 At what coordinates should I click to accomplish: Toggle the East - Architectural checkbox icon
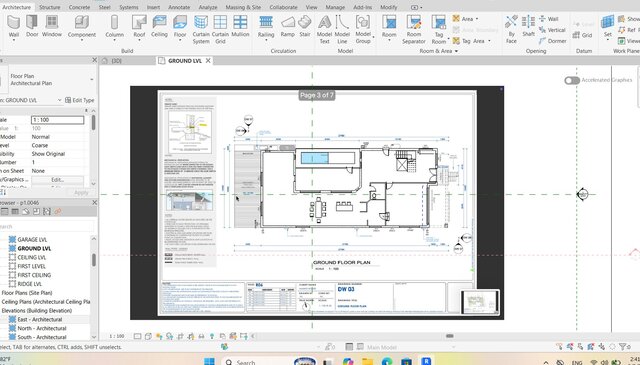pos(12,319)
